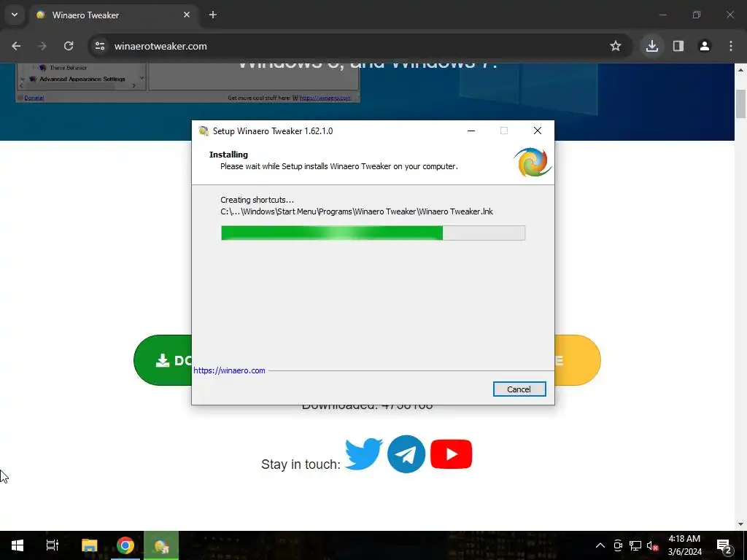Open Task View from taskbar
This screenshot has height=560, width=747.
tap(53, 545)
